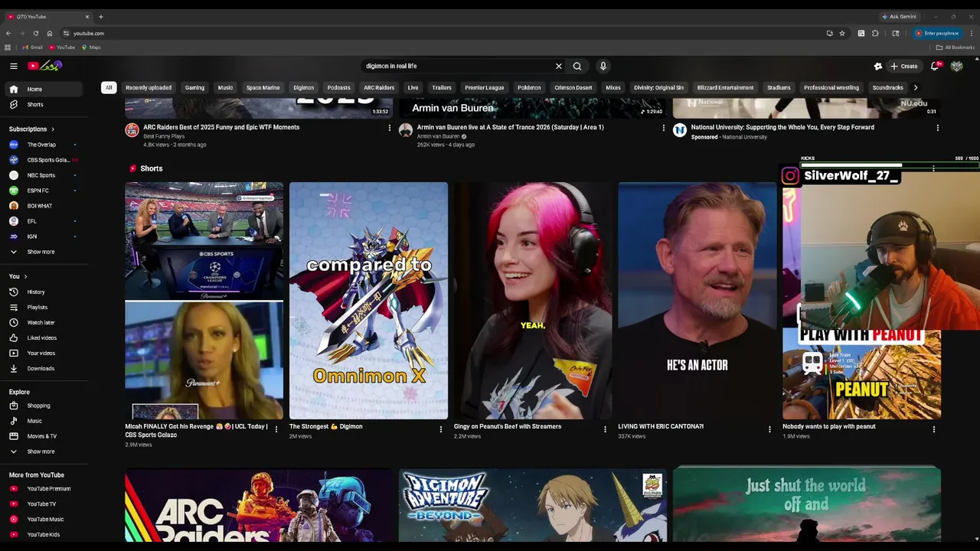Bookmark this page with star icon
Screen dimensions: 980x551
pyautogui.click(x=842, y=33)
